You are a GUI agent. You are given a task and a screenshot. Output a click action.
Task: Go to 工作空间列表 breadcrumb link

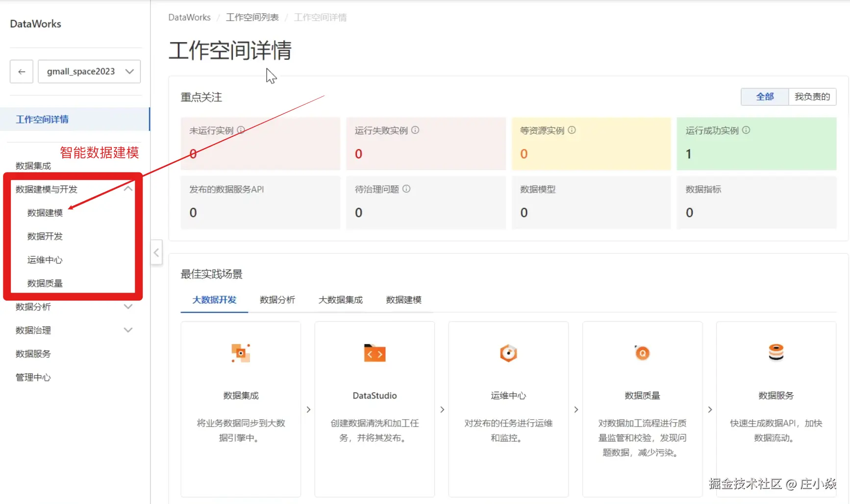[252, 18]
